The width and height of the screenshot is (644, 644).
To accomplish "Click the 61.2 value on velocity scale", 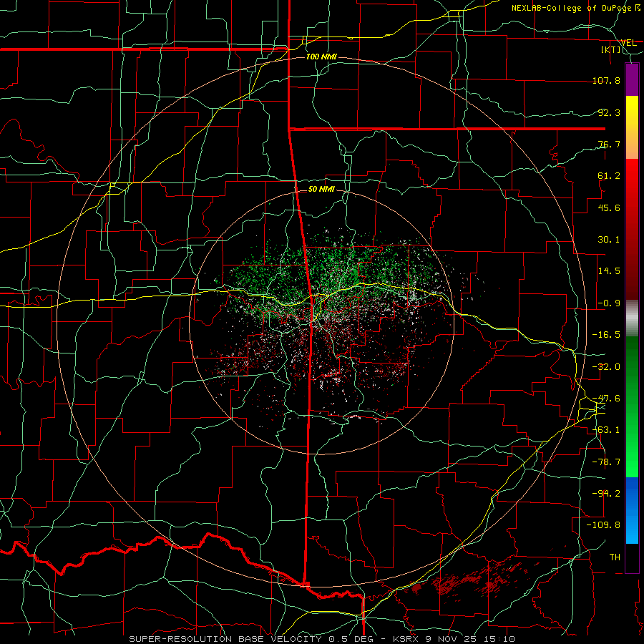I will pos(609,176).
